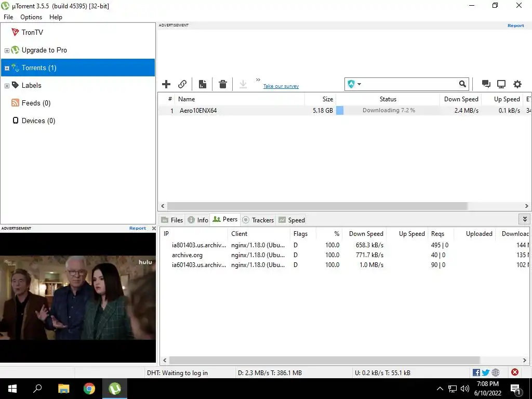Switch to the Info tab
This screenshot has height=399, width=532.
[198, 220]
